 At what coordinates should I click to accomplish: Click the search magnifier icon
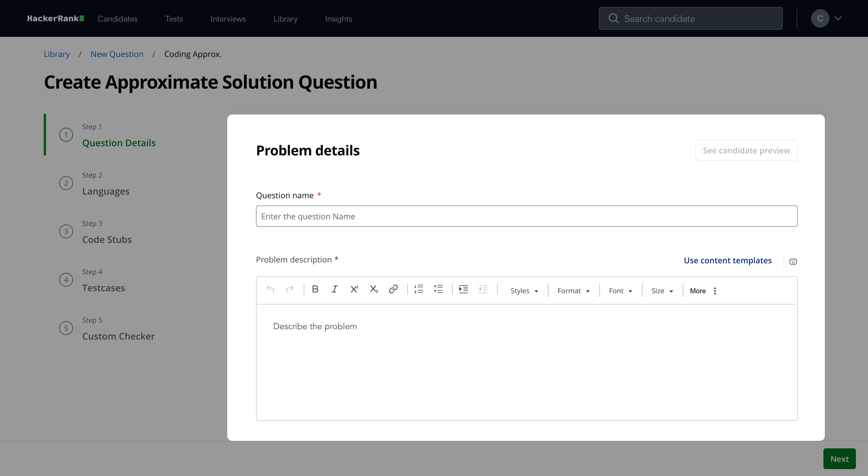coord(613,18)
